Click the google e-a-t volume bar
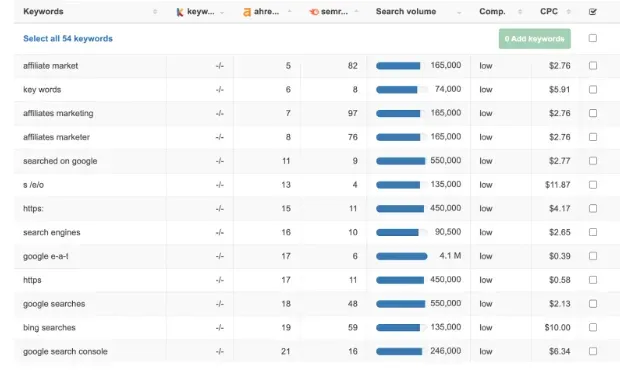 [402, 256]
